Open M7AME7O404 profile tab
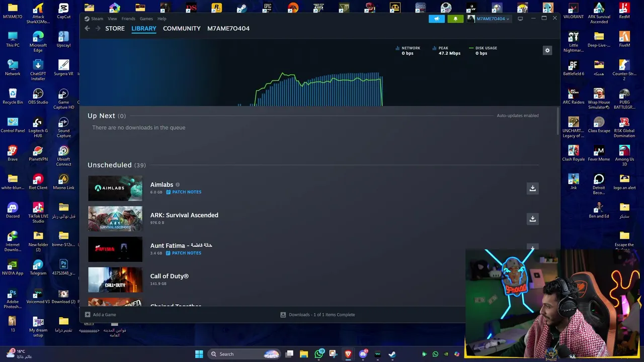This screenshot has width=644, height=362. pyautogui.click(x=228, y=29)
